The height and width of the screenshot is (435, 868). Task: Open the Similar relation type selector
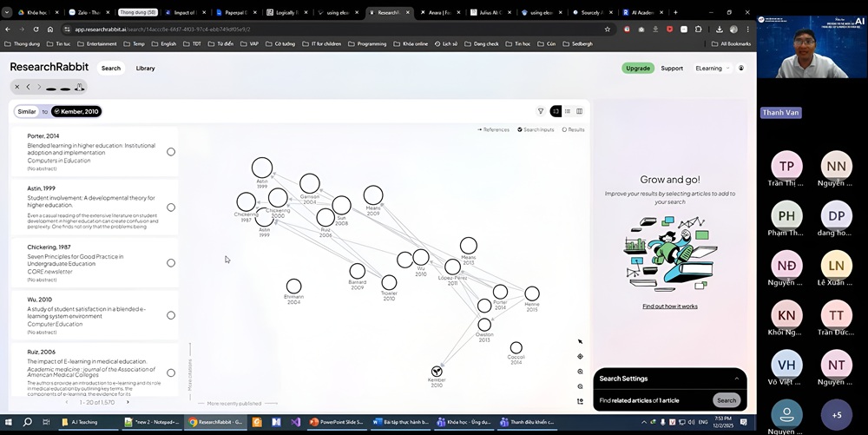tap(27, 111)
